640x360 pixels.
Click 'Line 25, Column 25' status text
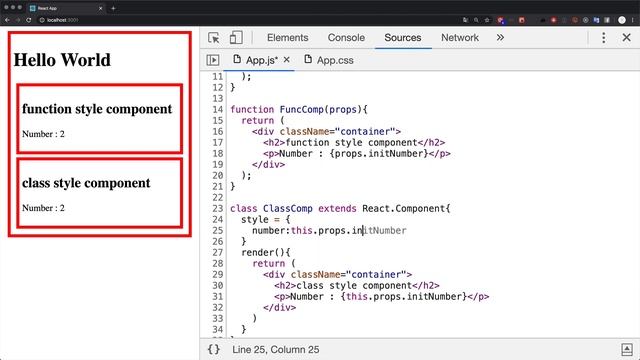coord(276,350)
